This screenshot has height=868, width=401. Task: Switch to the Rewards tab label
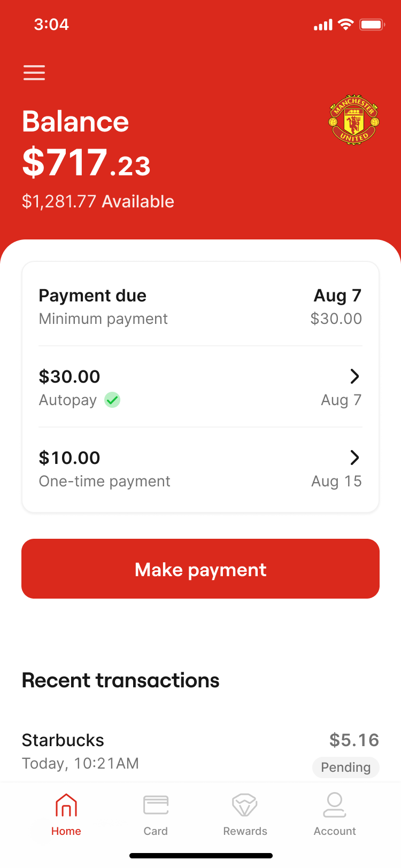tap(245, 831)
